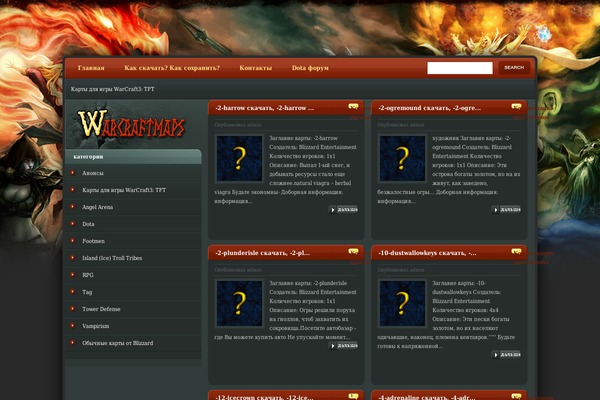The height and width of the screenshot is (400, 600).
Task: Click дальше button on -10-dustwallowkeys post
Action: coord(506,355)
